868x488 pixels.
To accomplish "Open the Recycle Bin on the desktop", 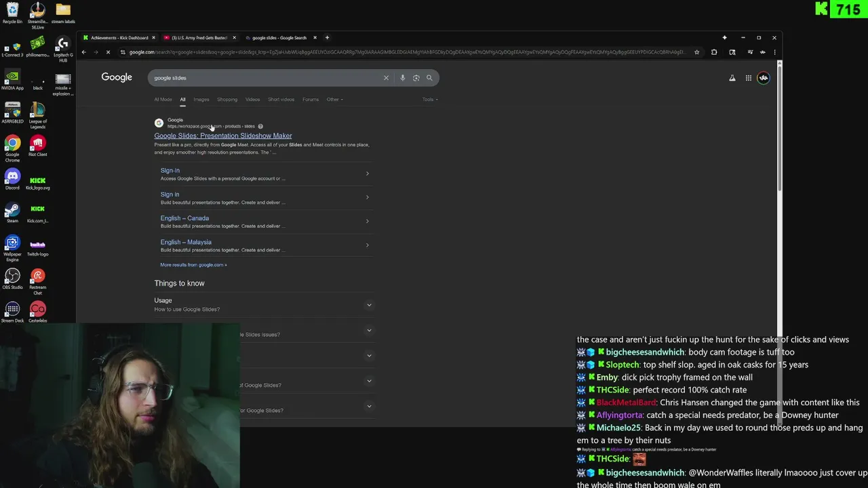I will point(12,13).
